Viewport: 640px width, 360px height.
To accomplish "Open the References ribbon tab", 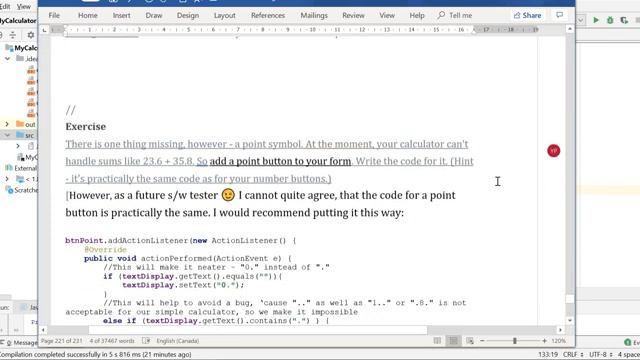I will point(268,16).
